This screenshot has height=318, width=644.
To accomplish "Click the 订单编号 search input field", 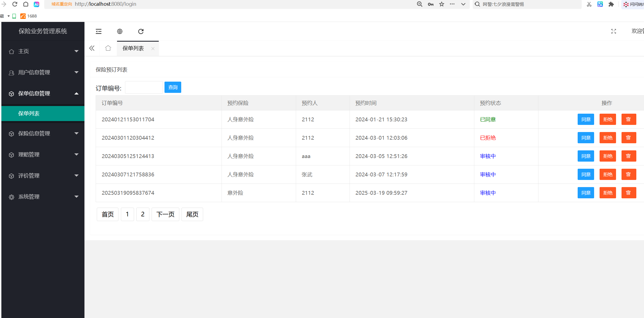I will tap(144, 88).
